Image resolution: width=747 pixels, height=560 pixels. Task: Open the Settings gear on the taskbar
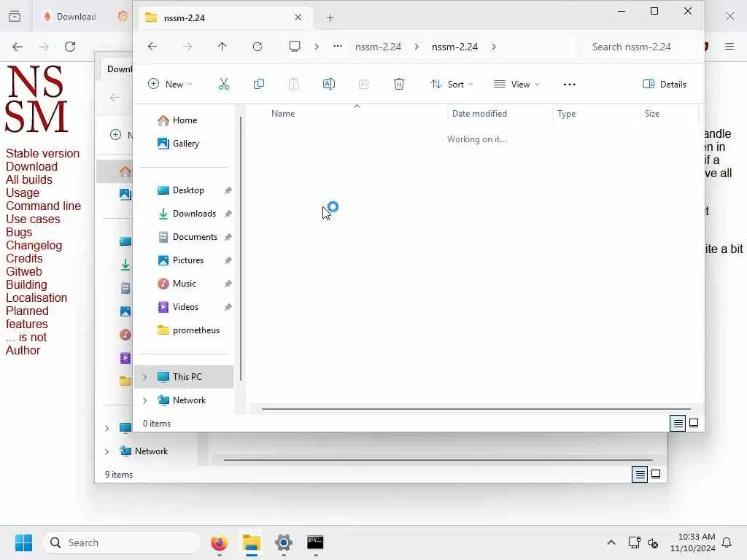pyautogui.click(x=284, y=542)
